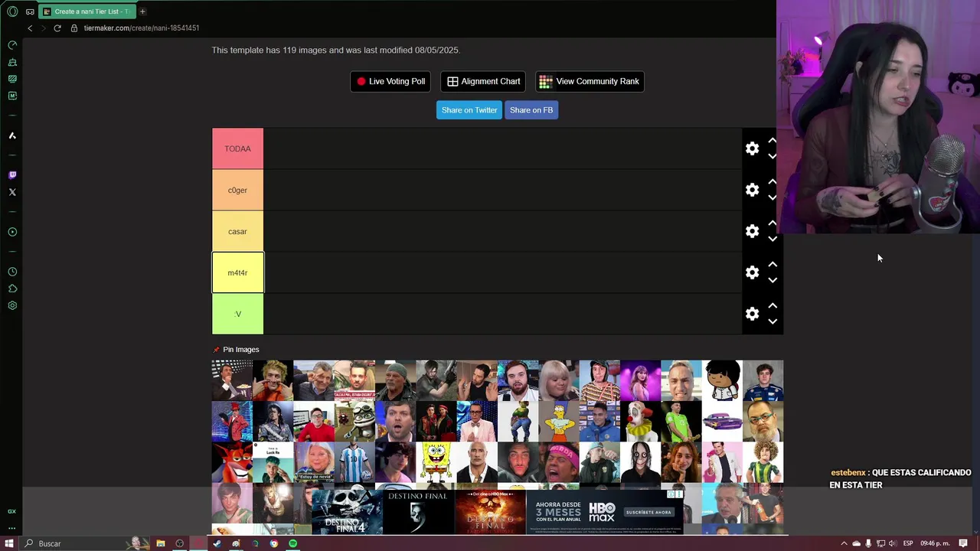Move :V row up with arrow
Screen dimensions: 980x551
coord(773,306)
